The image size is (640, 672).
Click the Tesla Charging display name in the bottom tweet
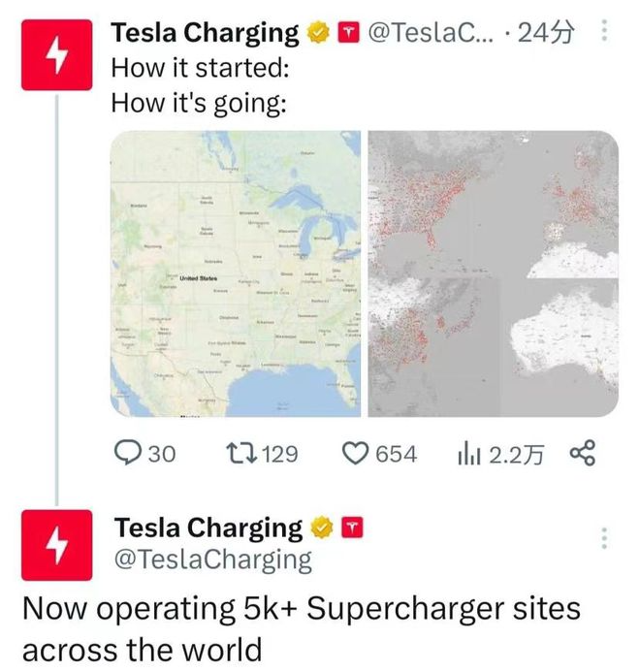click(208, 528)
